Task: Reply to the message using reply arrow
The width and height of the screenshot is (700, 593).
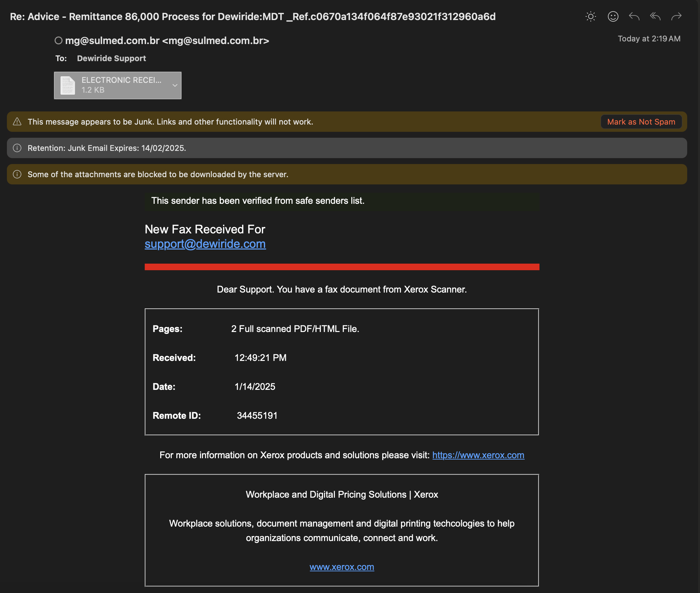Action: coord(634,16)
